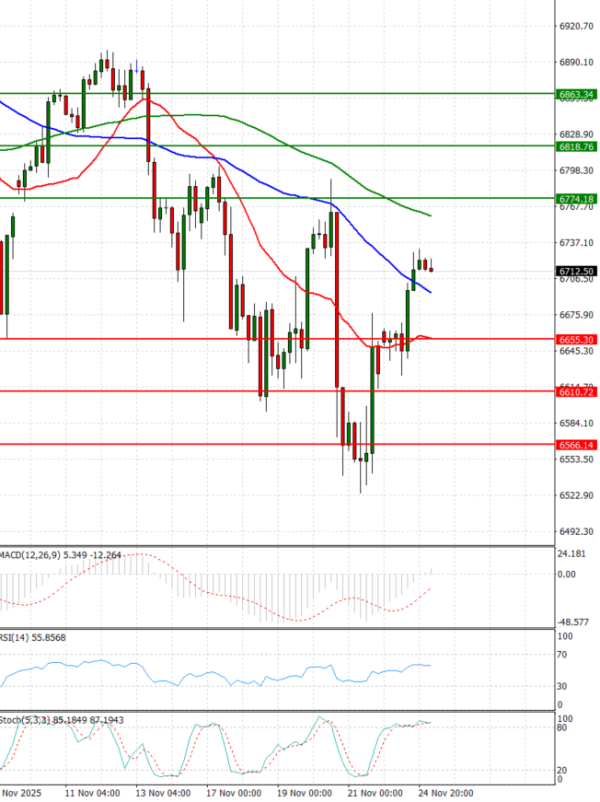Click the 6920.70 value on price axis
The height and width of the screenshot is (802, 600).
tap(575, 26)
